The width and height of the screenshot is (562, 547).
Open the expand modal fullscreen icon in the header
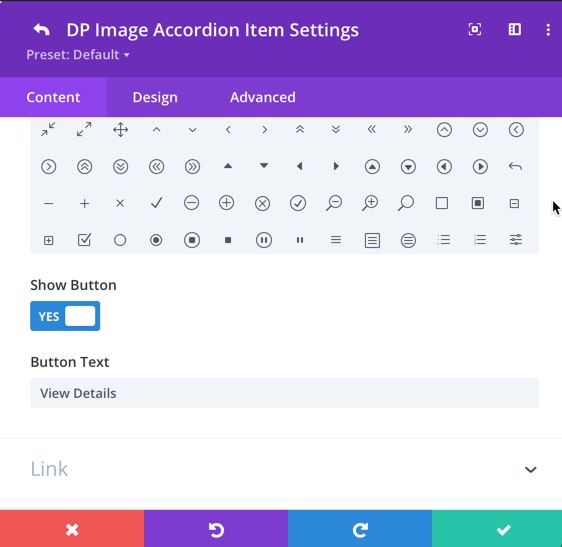pos(475,29)
